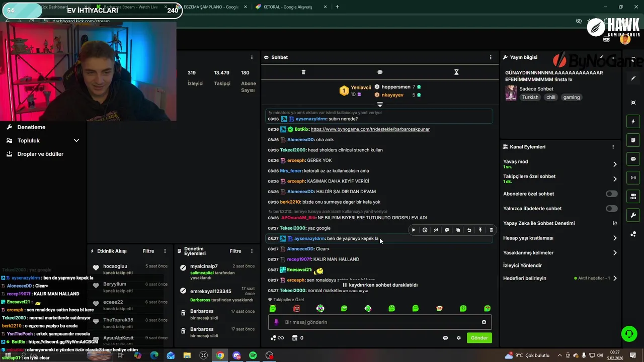Click the crossed-eye hide icon in the message action bar
The image size is (644, 362).
436,230
